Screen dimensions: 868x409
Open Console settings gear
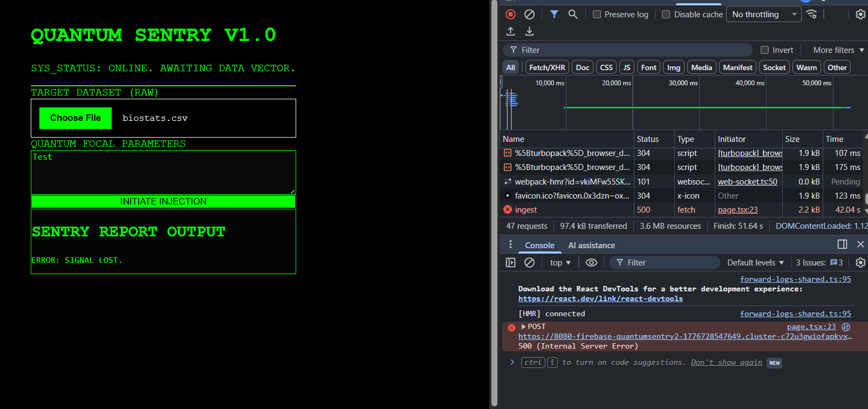pos(860,263)
